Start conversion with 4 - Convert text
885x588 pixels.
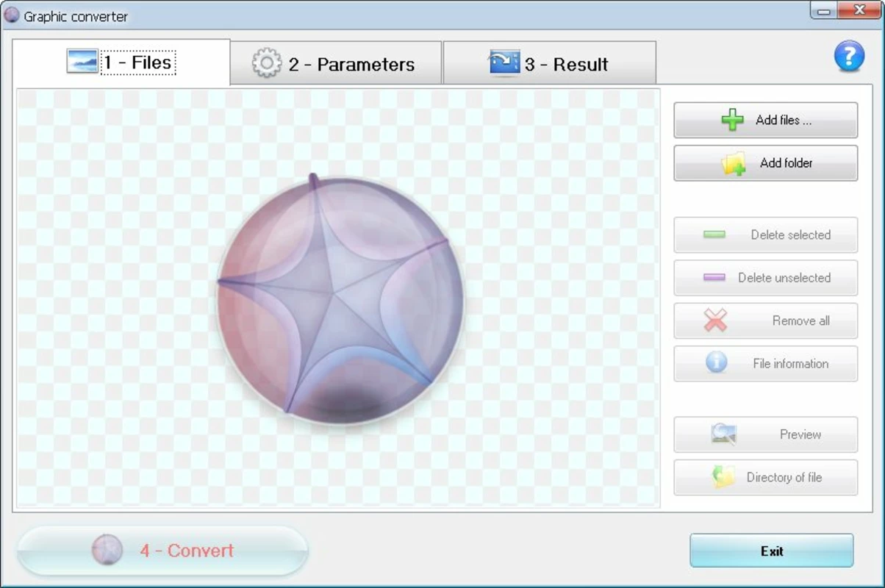tap(187, 550)
